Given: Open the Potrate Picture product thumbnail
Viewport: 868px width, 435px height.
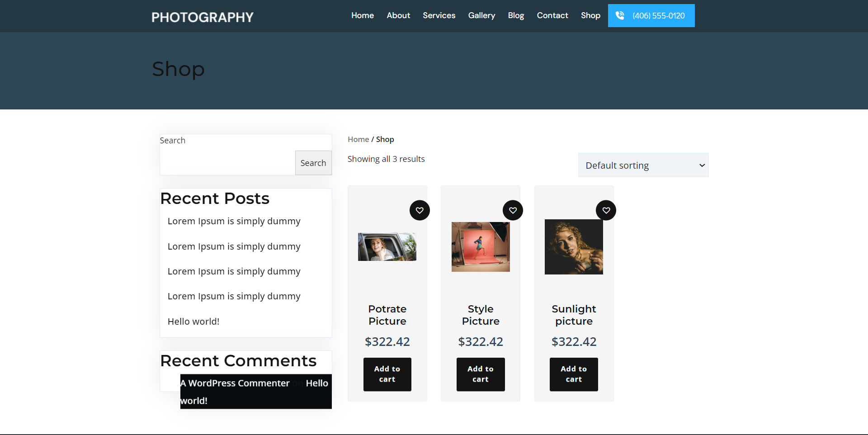Looking at the screenshot, I should coord(387,247).
